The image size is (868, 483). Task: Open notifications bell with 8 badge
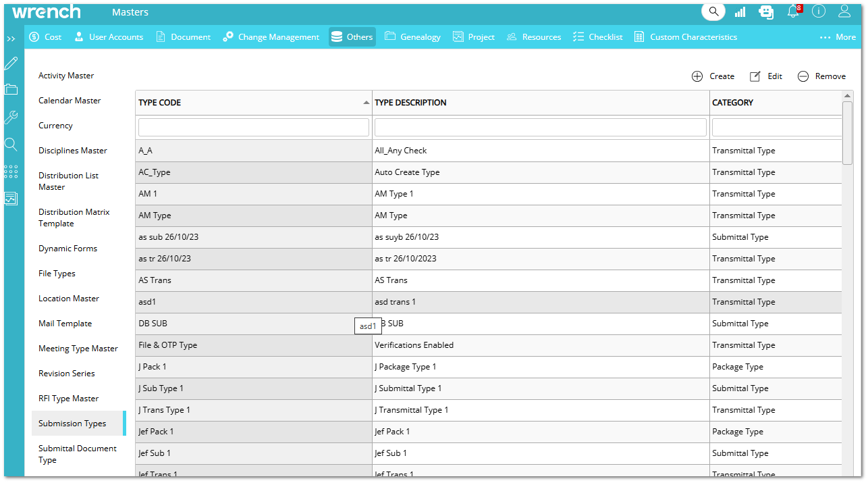click(x=794, y=11)
